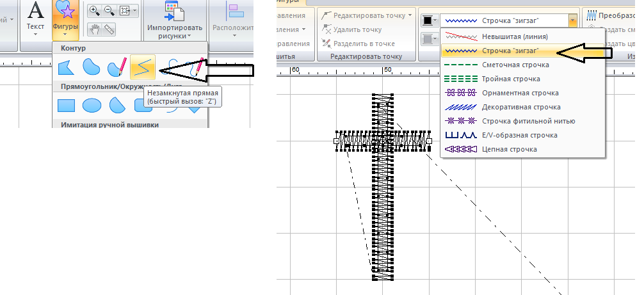Pick the rectangle shape in the gallery
644x295 pixels.
pyautogui.click(x=65, y=104)
